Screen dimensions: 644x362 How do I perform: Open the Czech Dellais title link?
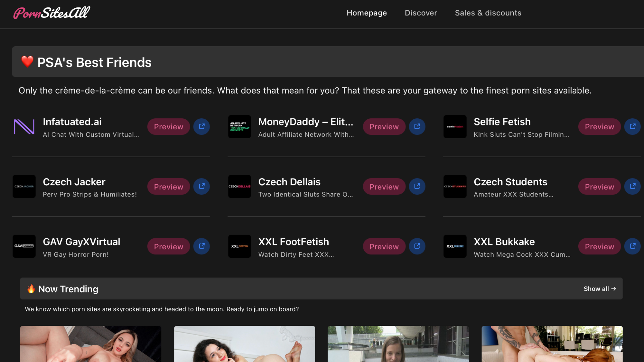pyautogui.click(x=289, y=182)
